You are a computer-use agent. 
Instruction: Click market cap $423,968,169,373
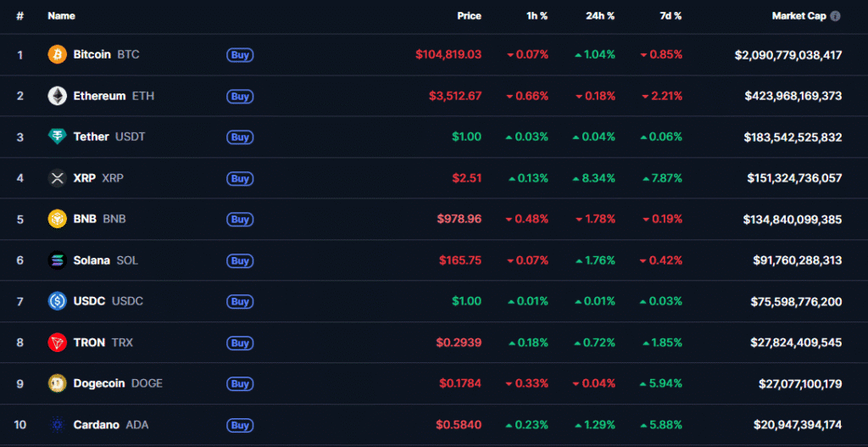pos(793,96)
